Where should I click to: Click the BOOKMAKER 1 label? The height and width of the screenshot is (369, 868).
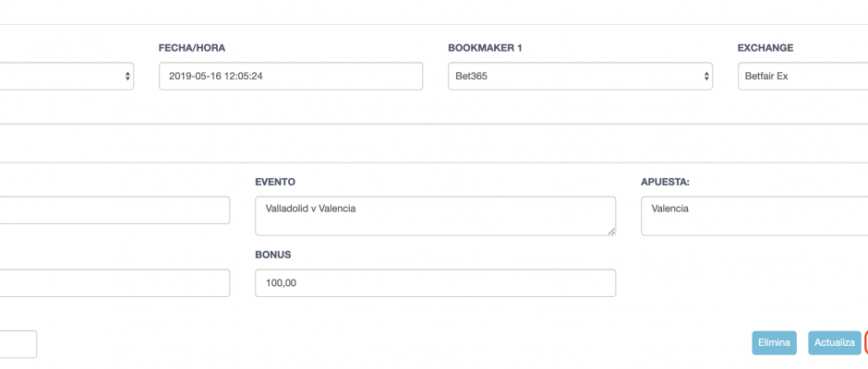pos(485,48)
